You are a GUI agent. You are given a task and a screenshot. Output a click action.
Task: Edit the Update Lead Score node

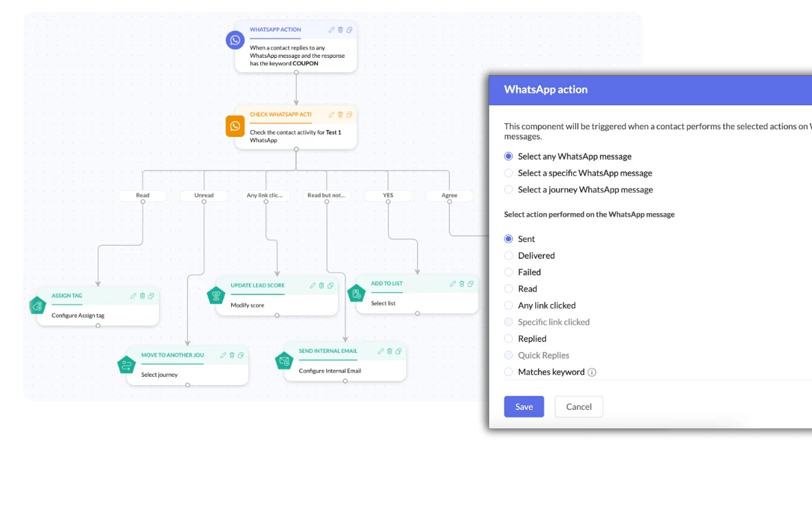coord(312,285)
